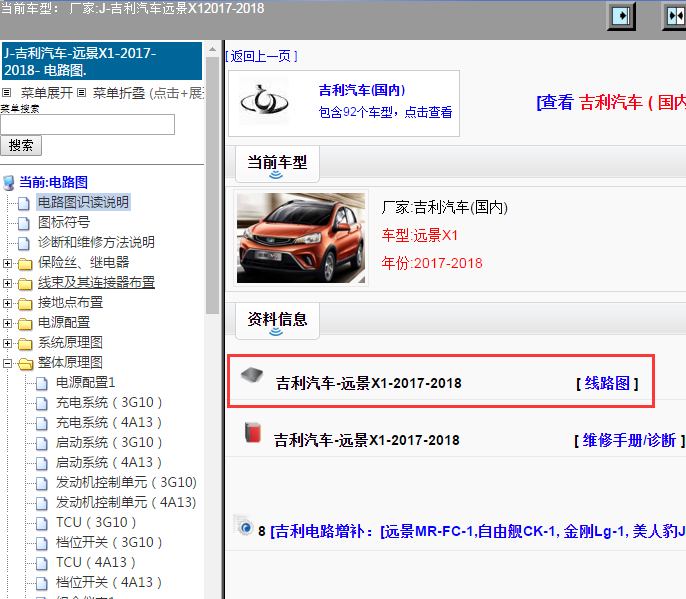
Task: Click the 吉利汽车(国内) brand link
Action: click(362, 90)
